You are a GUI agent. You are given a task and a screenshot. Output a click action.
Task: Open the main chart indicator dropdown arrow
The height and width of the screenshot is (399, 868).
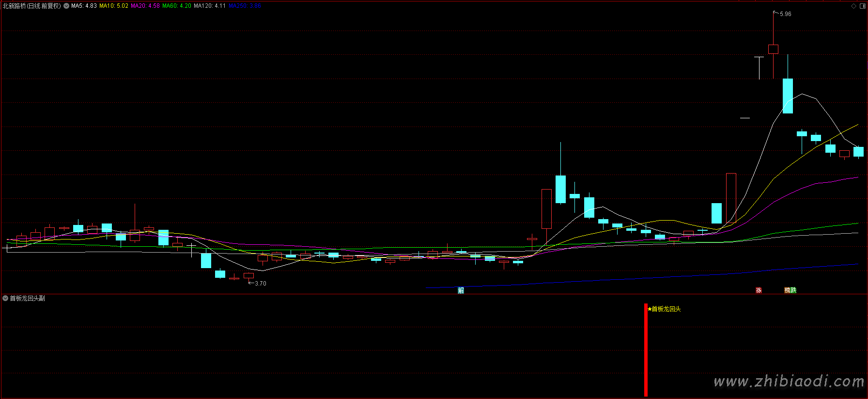66,6
